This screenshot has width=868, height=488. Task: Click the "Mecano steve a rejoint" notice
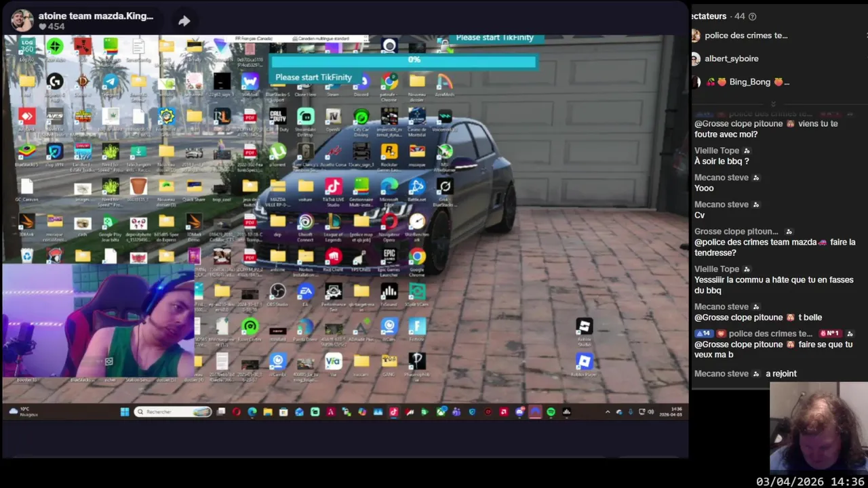[x=745, y=373]
